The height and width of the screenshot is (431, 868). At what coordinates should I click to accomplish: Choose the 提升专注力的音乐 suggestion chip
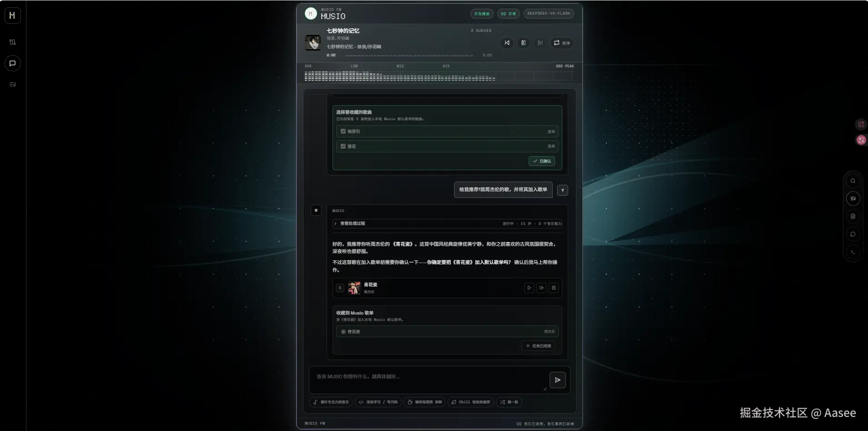pyautogui.click(x=331, y=402)
